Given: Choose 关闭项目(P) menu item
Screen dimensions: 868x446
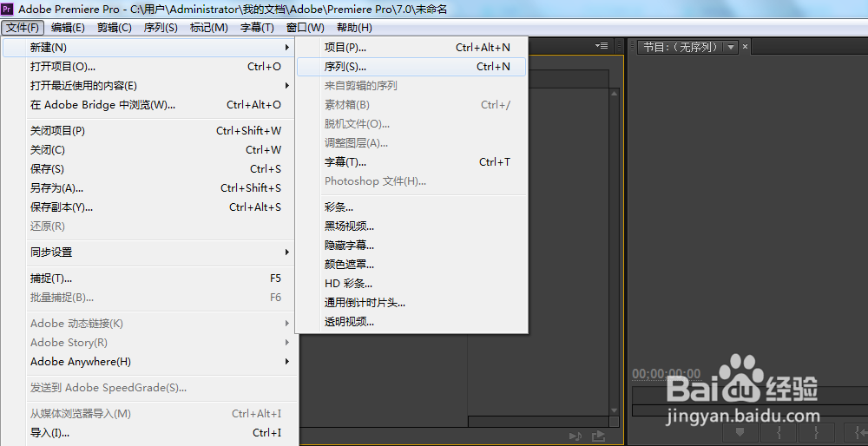Looking at the screenshot, I should pyautogui.click(x=149, y=131).
